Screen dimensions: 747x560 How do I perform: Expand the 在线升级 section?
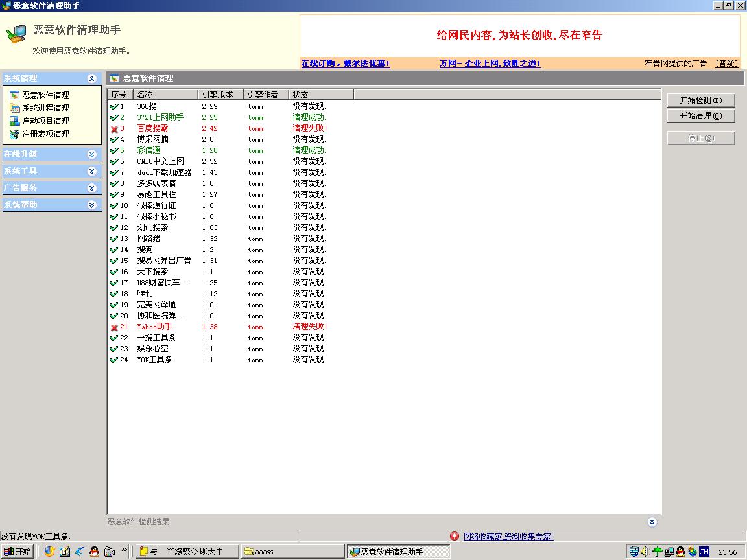tap(91, 154)
